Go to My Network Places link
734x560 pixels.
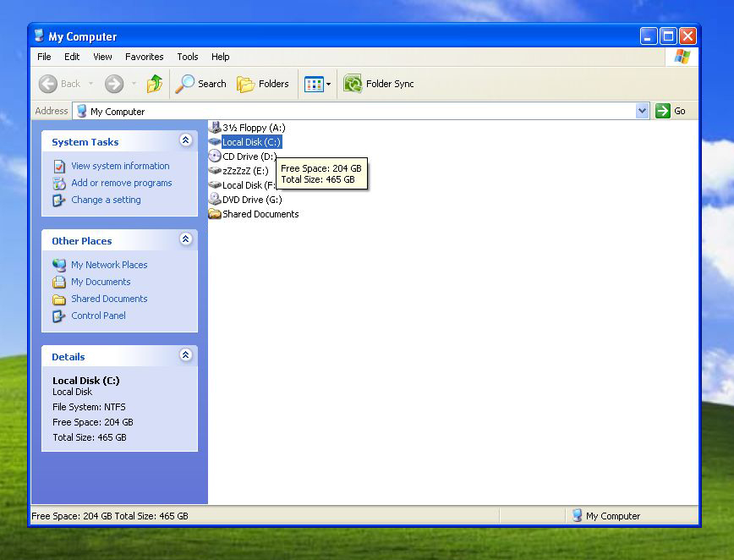[109, 265]
